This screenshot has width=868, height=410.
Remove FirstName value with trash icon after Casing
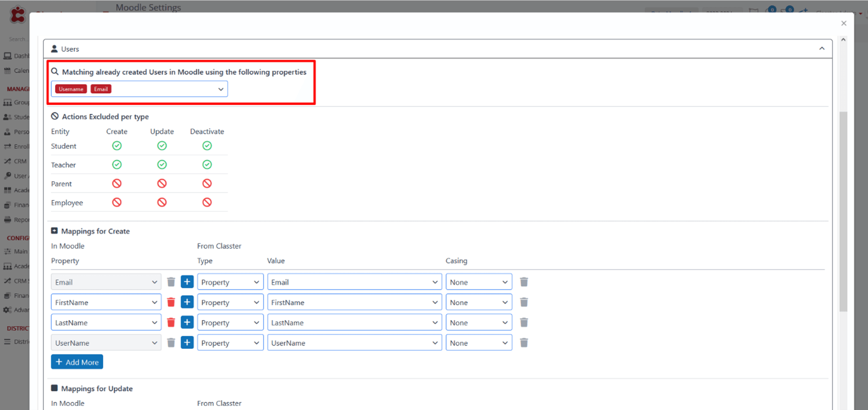point(524,302)
